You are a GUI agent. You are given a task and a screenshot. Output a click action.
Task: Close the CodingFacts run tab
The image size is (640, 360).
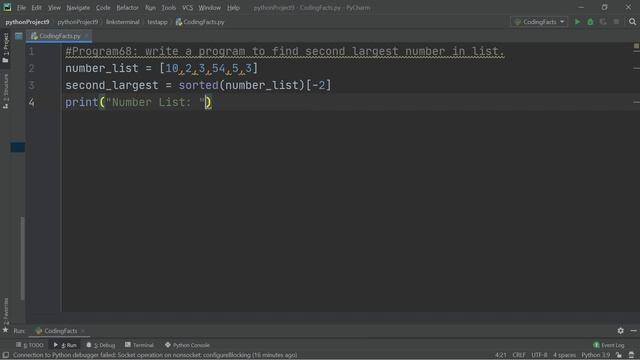pyautogui.click(x=83, y=331)
